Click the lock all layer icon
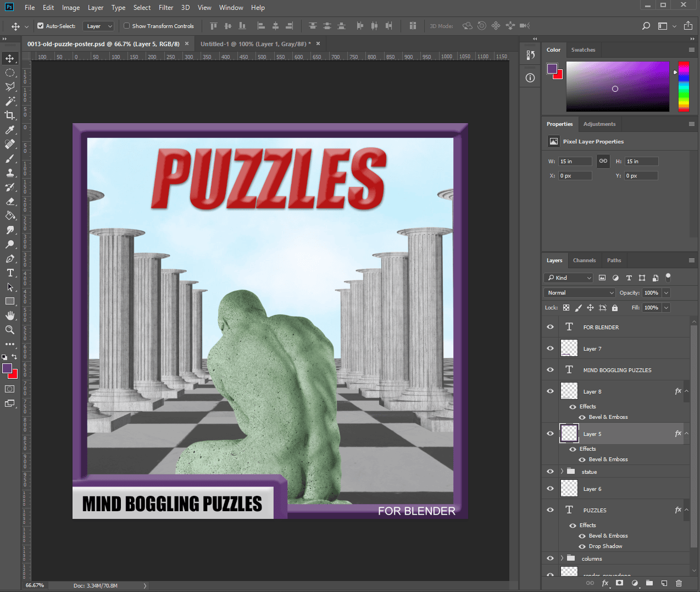 (615, 308)
